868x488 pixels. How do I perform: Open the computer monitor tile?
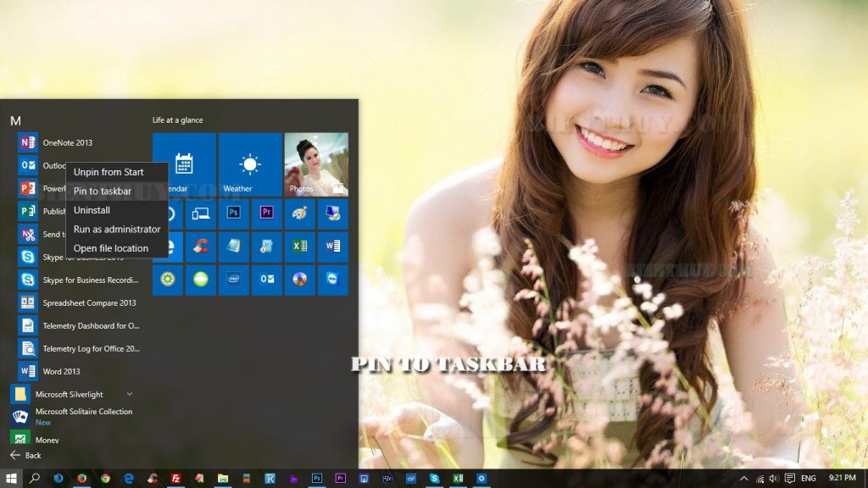tap(332, 213)
